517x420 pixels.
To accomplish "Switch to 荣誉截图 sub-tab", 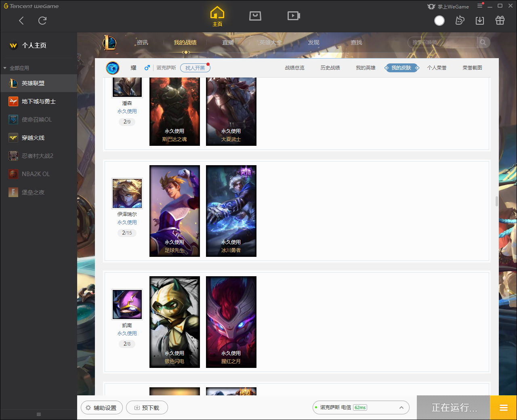I will 472,68.
